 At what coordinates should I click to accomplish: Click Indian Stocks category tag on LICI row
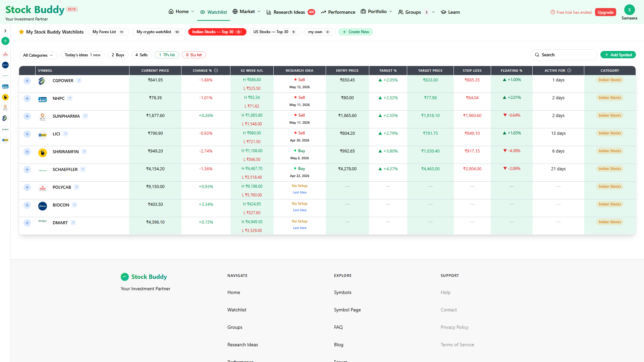(x=610, y=133)
